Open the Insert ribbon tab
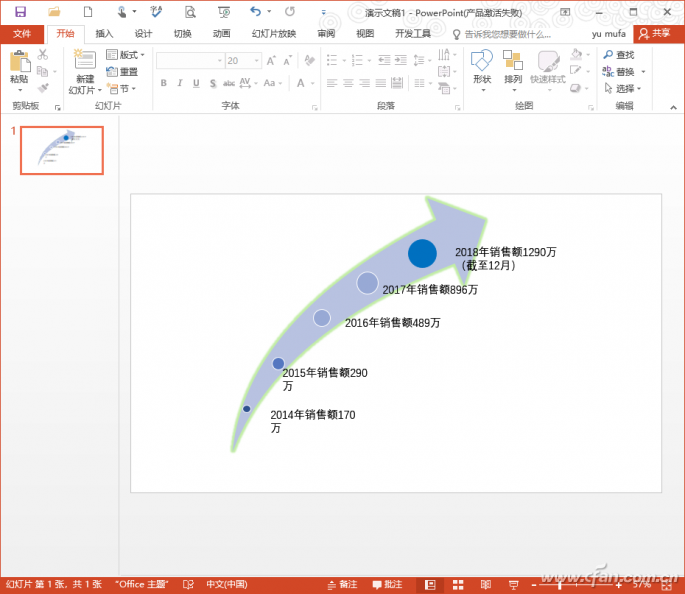The width and height of the screenshot is (685, 594). pyautogui.click(x=104, y=33)
